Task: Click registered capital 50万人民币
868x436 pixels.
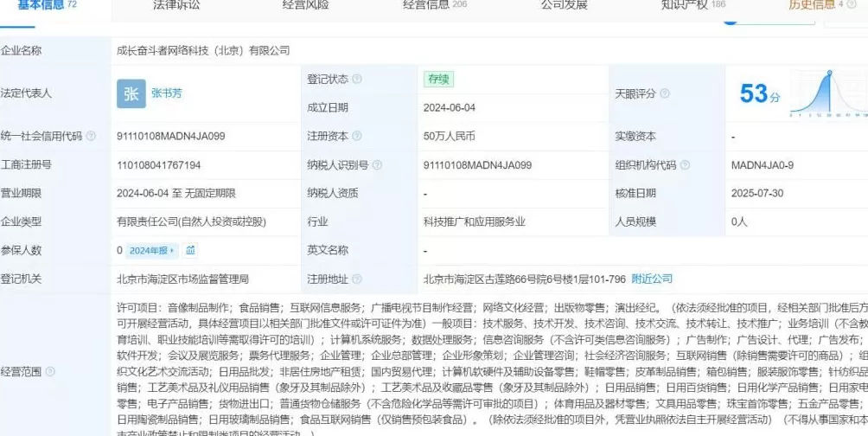Action: pos(450,137)
